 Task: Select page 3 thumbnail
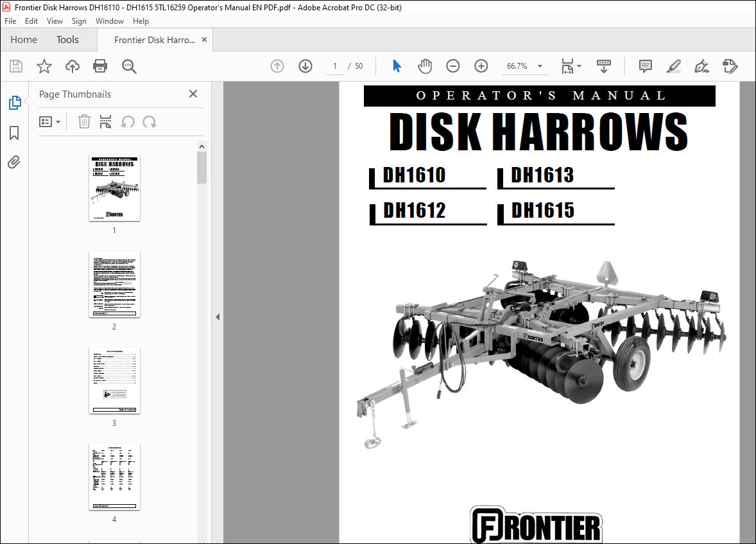click(x=114, y=380)
